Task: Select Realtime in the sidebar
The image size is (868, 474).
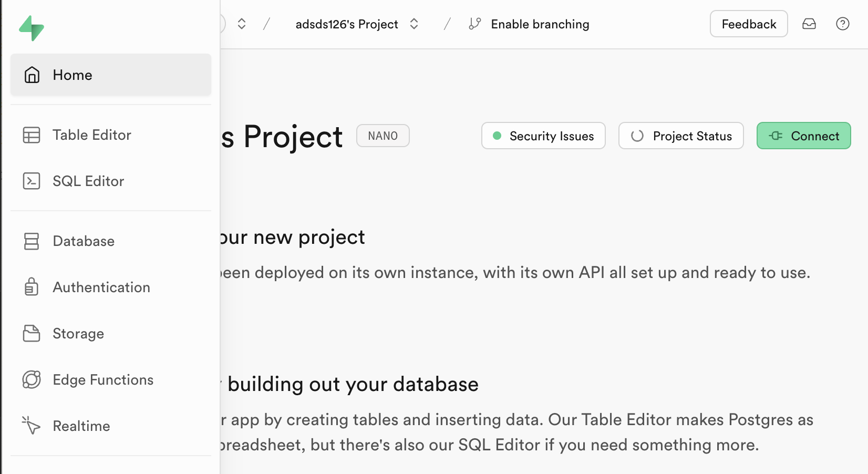Action: click(111, 426)
